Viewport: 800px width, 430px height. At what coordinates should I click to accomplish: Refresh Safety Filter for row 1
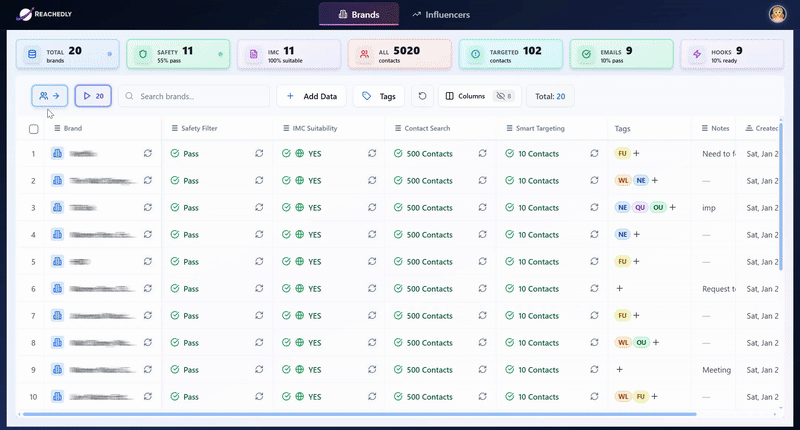259,153
